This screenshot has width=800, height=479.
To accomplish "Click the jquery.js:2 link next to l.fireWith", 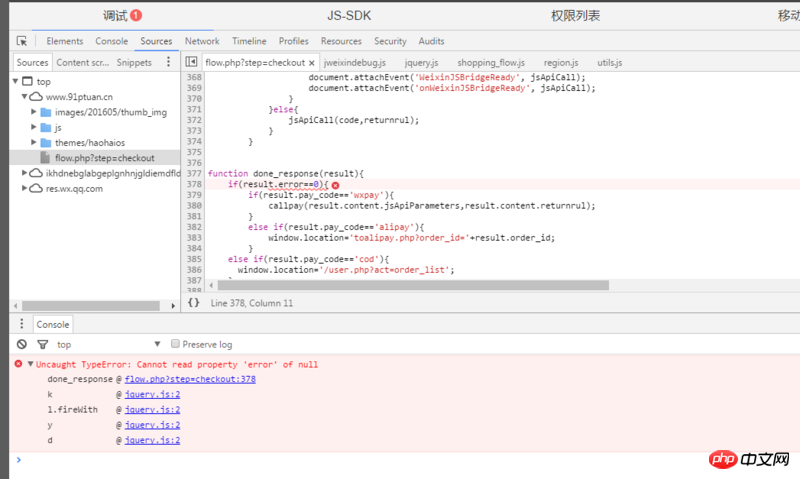I will pos(152,410).
